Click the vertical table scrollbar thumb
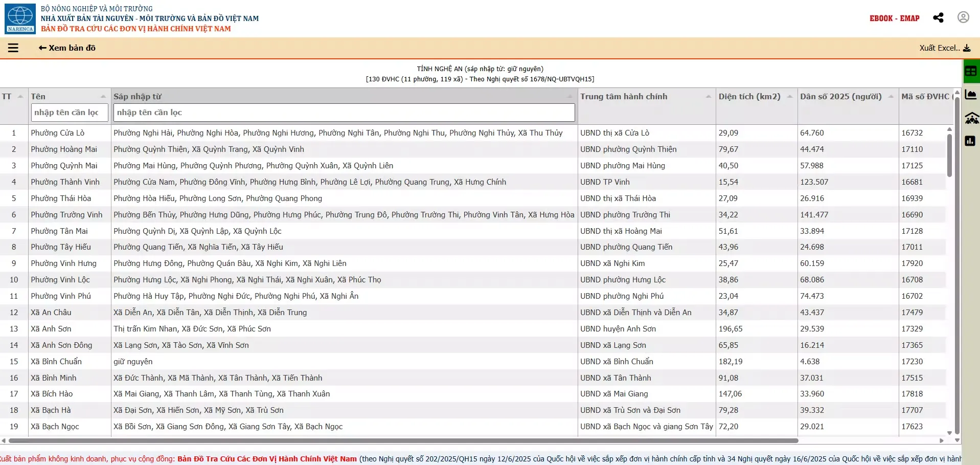980x465 pixels. click(x=950, y=154)
